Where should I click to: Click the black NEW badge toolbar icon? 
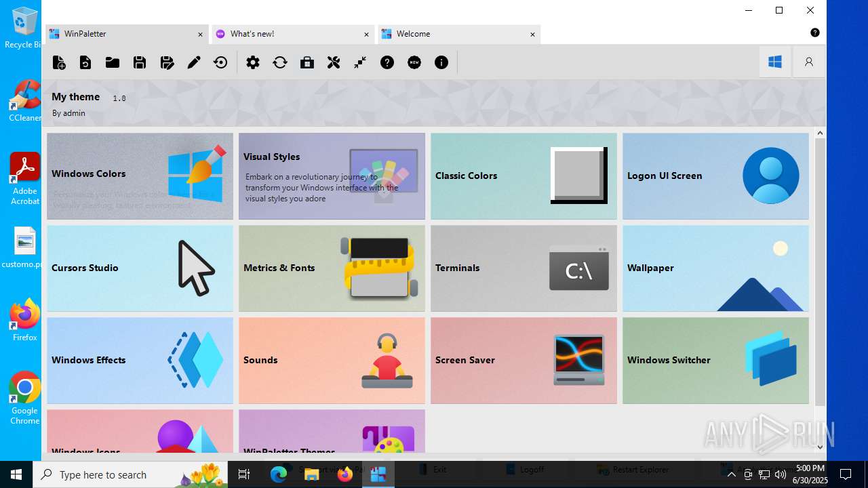414,62
